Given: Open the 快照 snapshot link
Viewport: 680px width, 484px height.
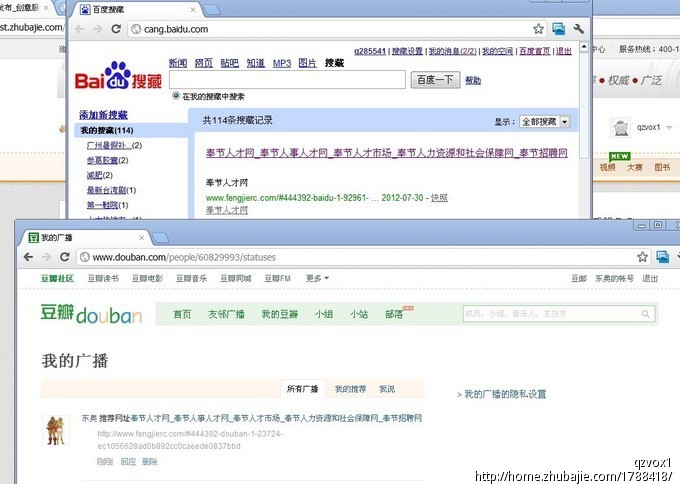Looking at the screenshot, I should (x=439, y=198).
